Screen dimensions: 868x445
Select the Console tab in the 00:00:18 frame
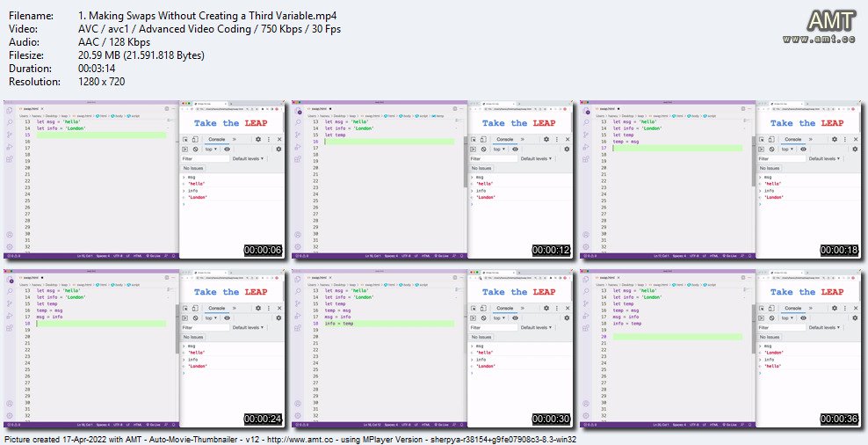pos(792,139)
